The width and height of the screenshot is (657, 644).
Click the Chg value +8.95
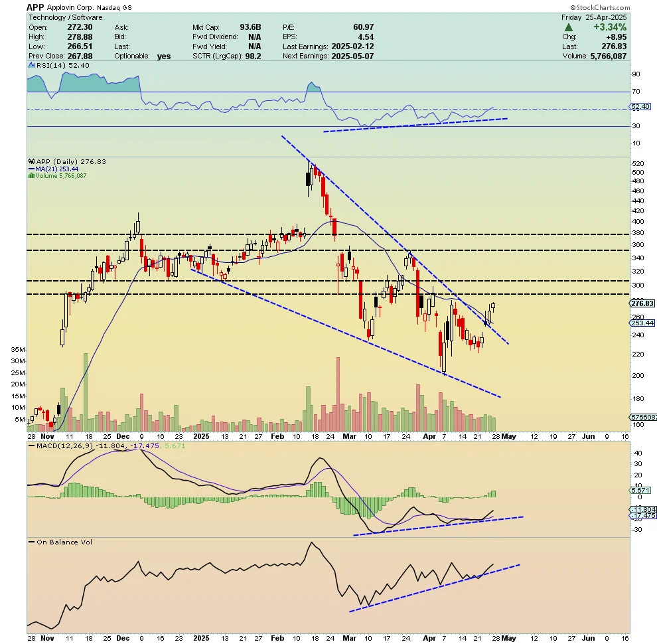[617, 37]
